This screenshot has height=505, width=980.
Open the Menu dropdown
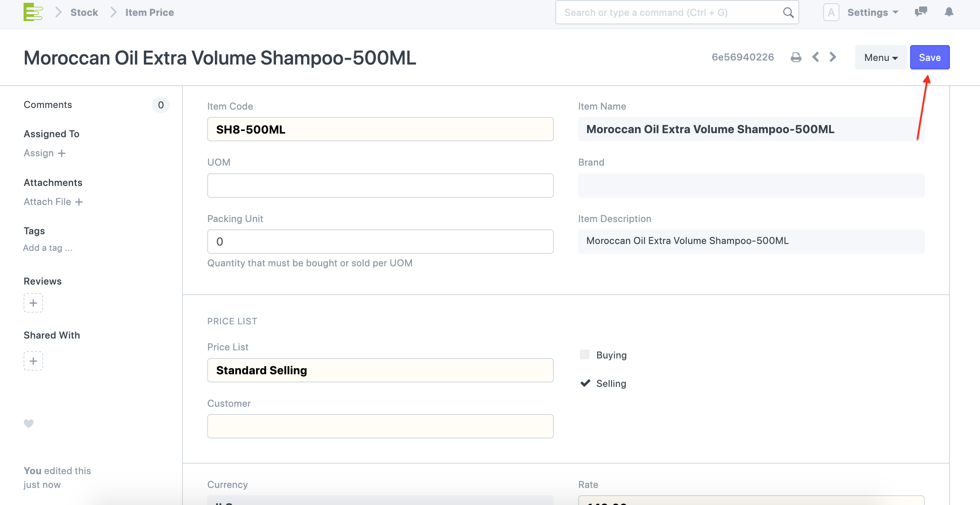881,57
